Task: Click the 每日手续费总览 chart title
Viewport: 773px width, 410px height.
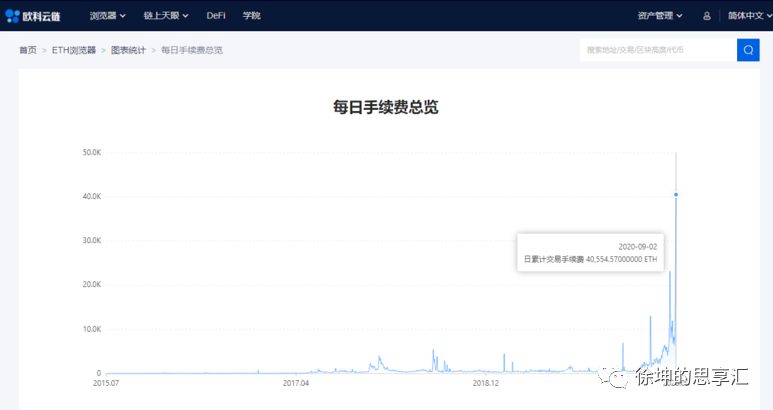Action: [x=386, y=107]
